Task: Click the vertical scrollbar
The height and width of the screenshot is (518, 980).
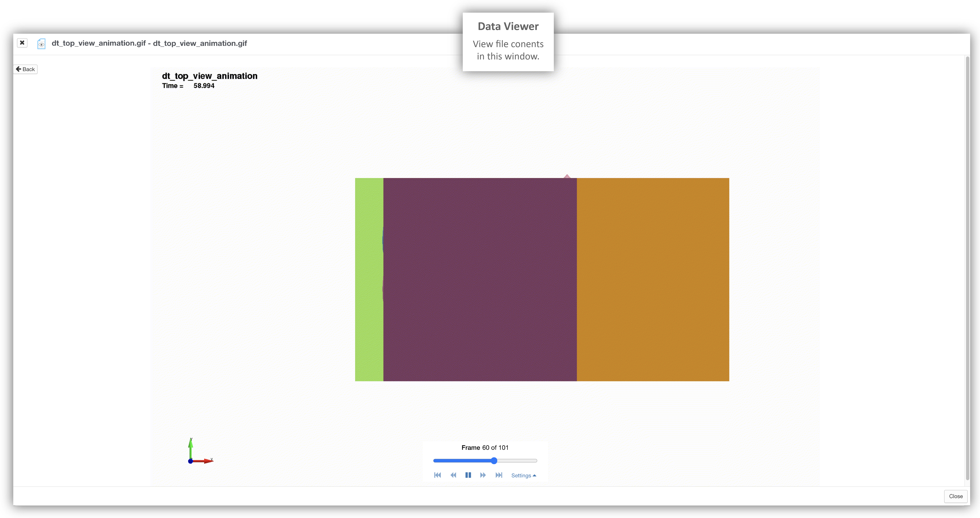Action: point(967,268)
